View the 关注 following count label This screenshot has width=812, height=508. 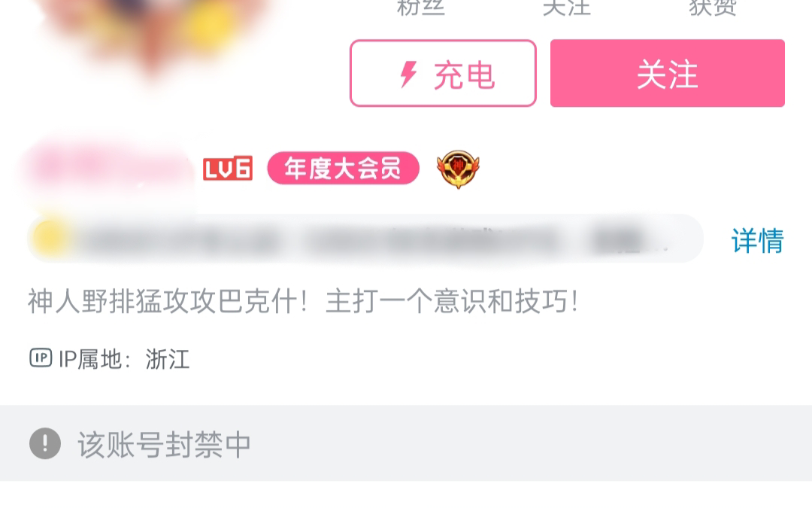pos(567,8)
